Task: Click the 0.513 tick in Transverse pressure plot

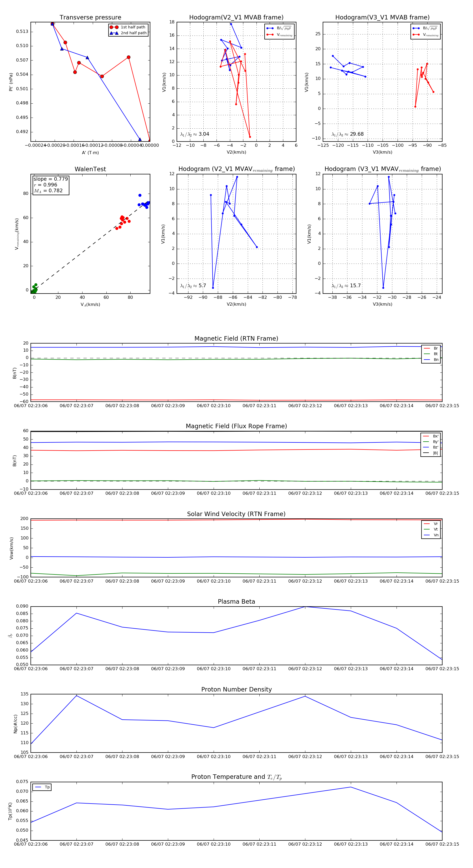Action: [22, 32]
